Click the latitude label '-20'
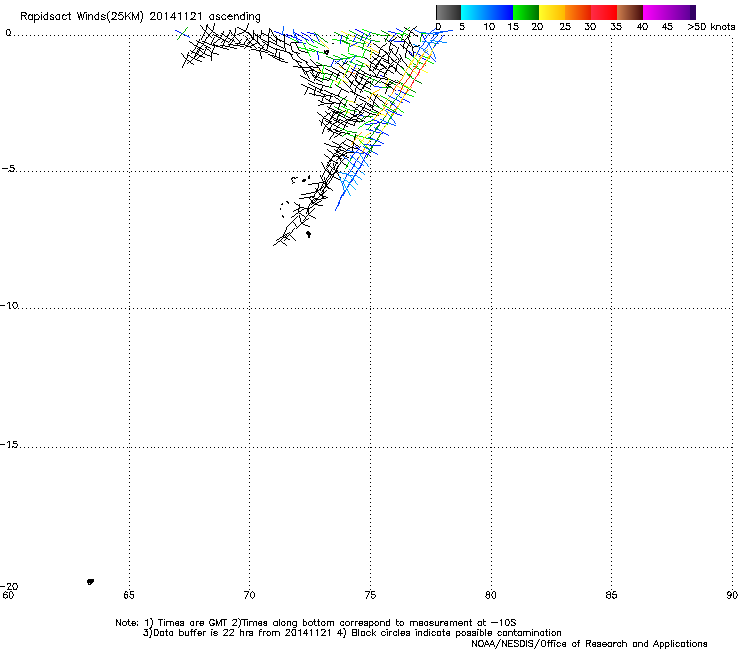This screenshot has height=650, width=740. [x=9, y=586]
